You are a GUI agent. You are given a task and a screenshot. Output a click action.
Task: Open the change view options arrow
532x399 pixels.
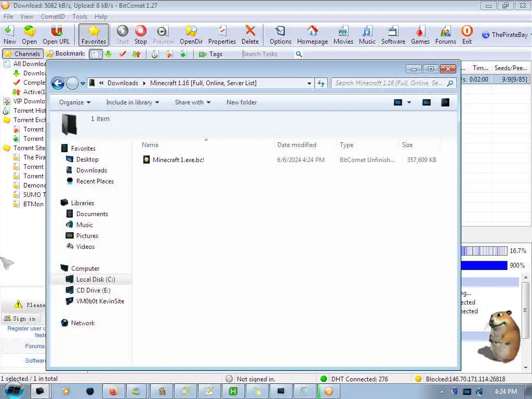(x=409, y=102)
